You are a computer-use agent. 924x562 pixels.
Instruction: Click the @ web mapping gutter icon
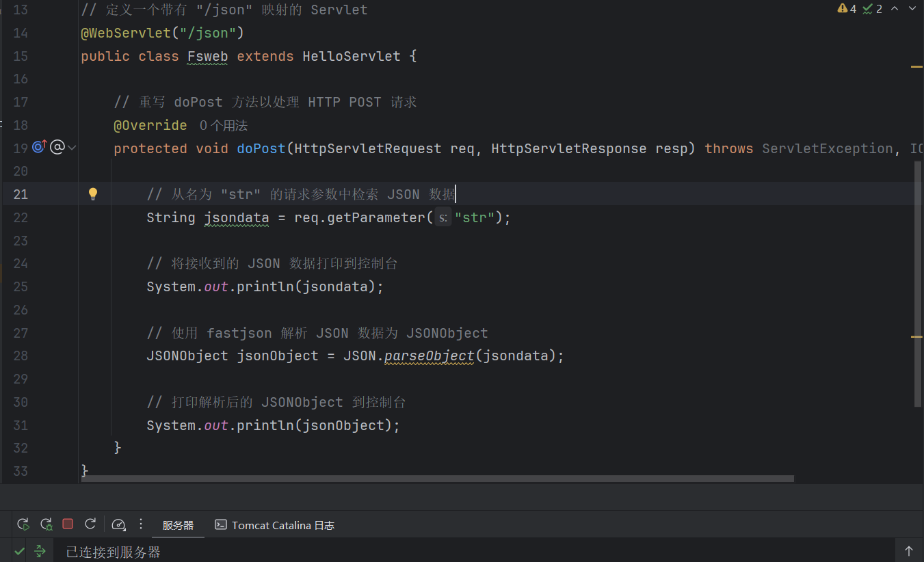click(x=57, y=146)
